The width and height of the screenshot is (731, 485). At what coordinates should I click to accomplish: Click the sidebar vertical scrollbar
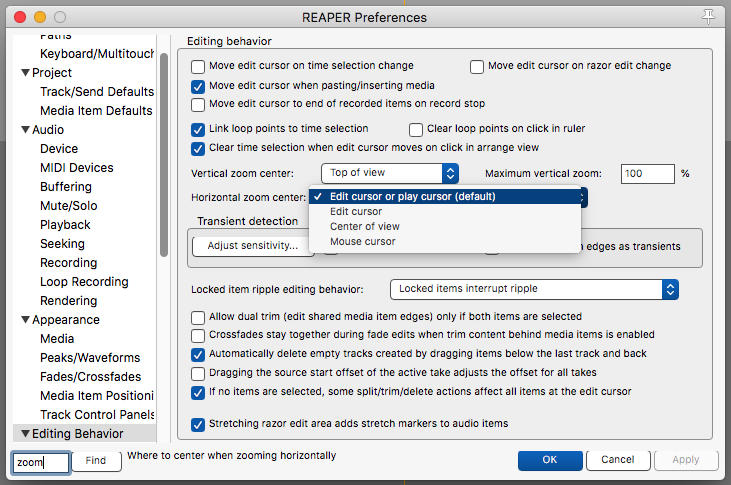163,150
